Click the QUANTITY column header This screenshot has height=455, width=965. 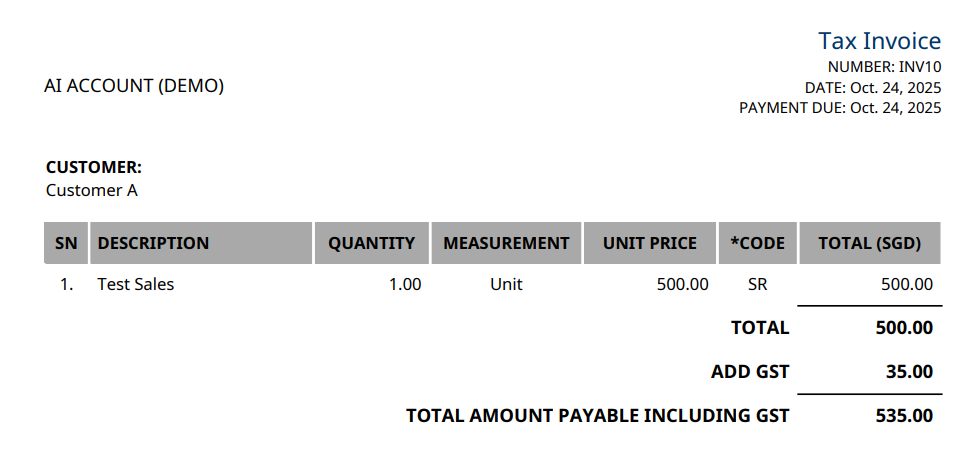(371, 243)
